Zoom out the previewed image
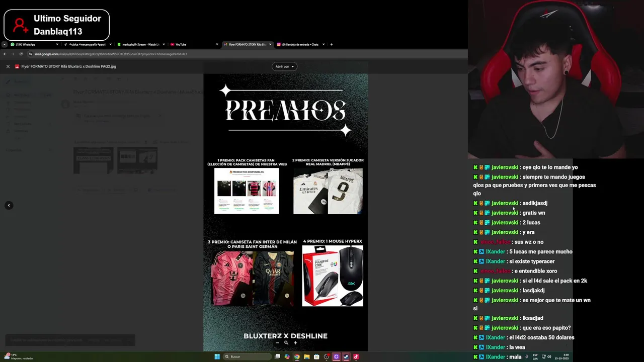Image resolution: width=644 pixels, height=362 pixels. click(x=277, y=343)
